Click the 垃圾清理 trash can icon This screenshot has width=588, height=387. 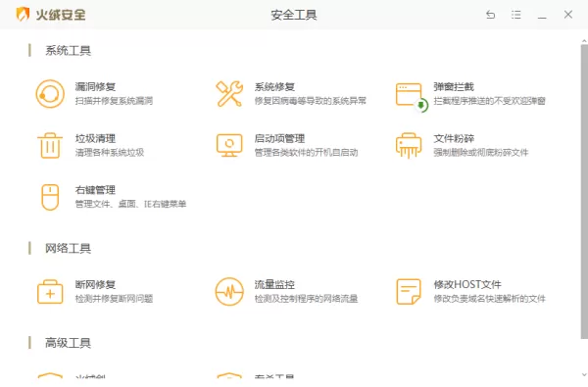tap(50, 146)
